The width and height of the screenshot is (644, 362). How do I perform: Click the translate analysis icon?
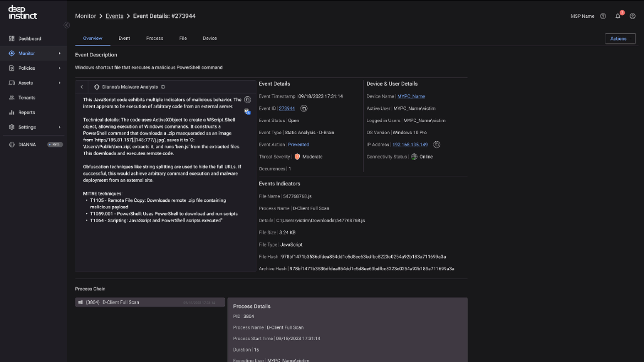247,111
